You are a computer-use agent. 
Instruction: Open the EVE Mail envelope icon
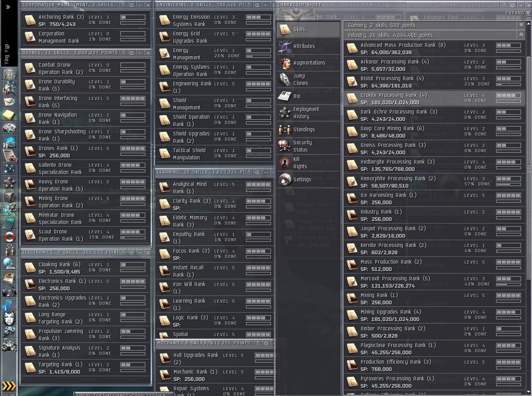[x=9, y=102]
